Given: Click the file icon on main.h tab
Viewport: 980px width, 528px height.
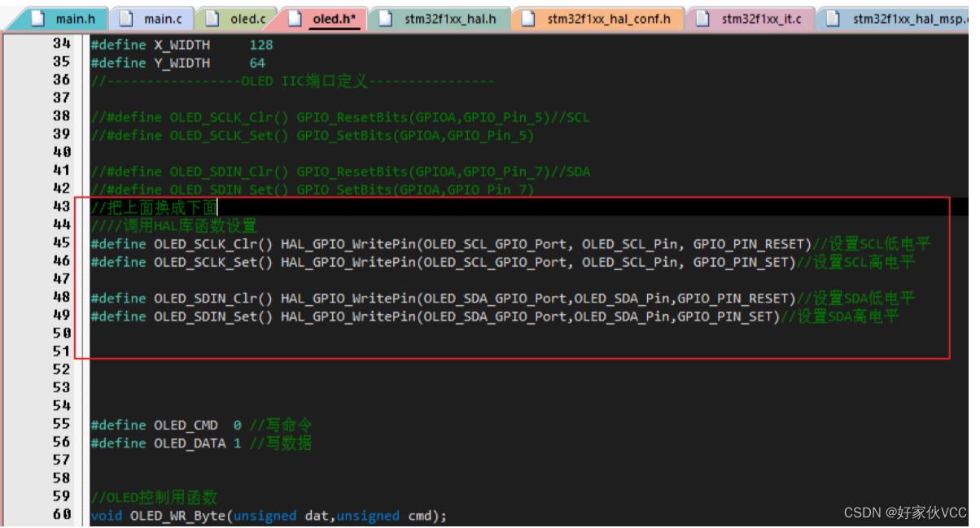Looking at the screenshot, I should 37,18.
